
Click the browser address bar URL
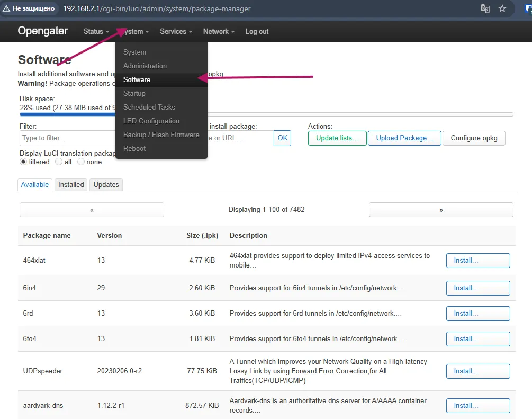click(157, 8)
